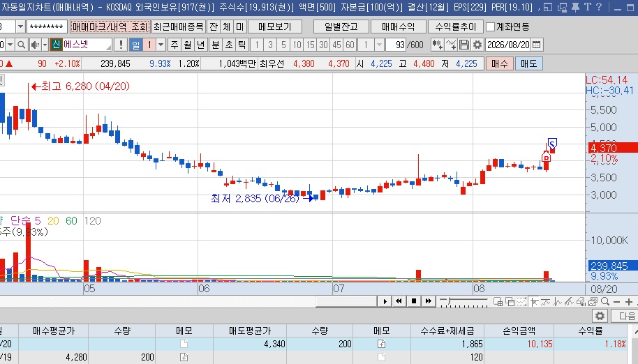638x364 pixels.
Task: Click the locked window copy icon
Action: click(563, 7)
